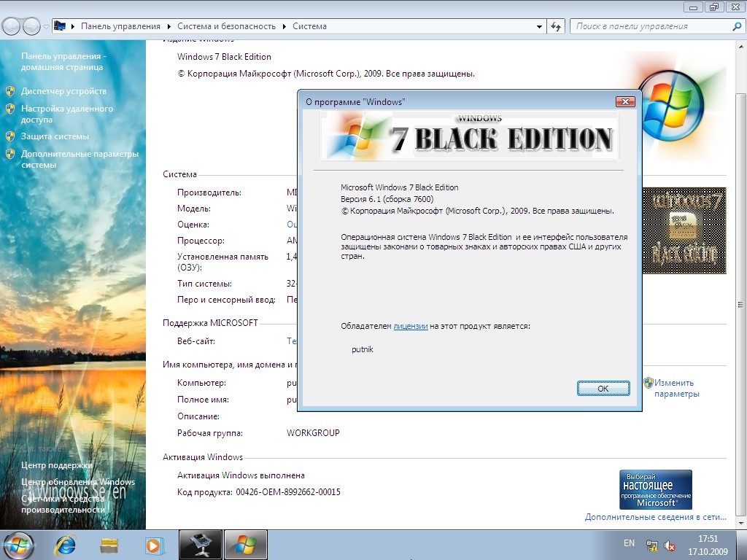Click the scrollbar up arrow
This screenshot has height=560, width=747.
pos(741,47)
